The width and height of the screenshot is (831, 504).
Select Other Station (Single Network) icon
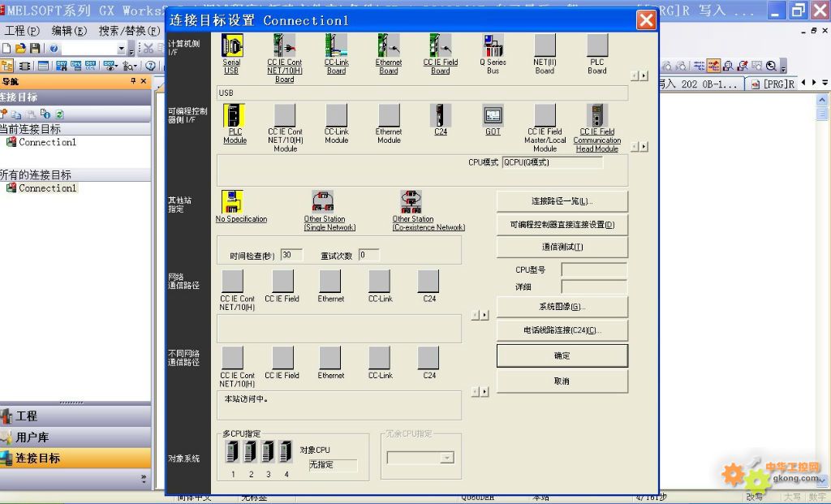pyautogui.click(x=323, y=201)
